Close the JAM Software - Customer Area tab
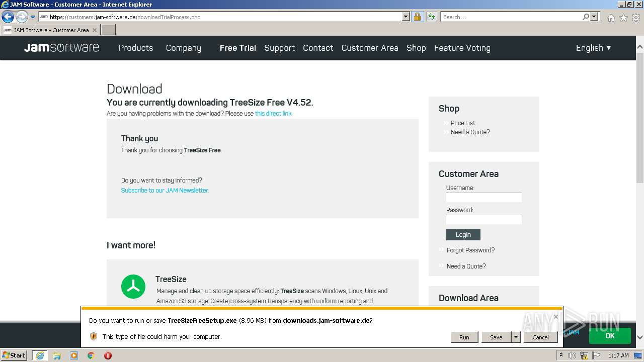Viewport: 644px width, 362px height. [95, 30]
